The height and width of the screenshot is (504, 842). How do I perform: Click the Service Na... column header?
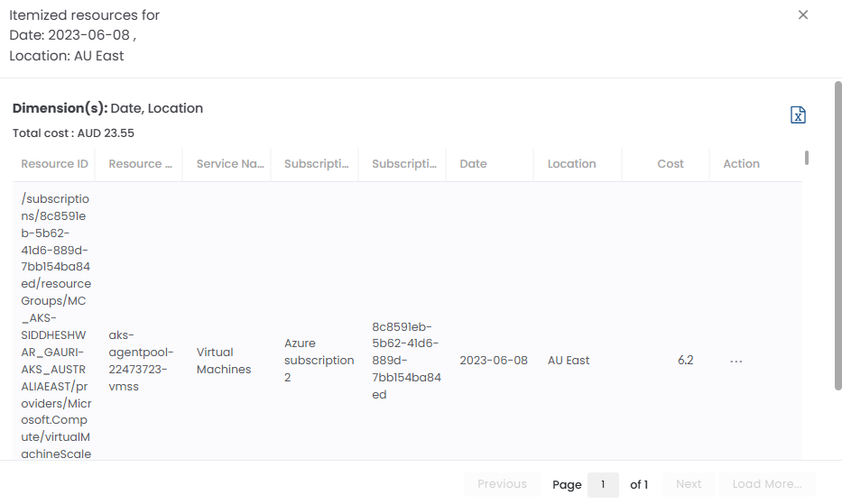229,164
